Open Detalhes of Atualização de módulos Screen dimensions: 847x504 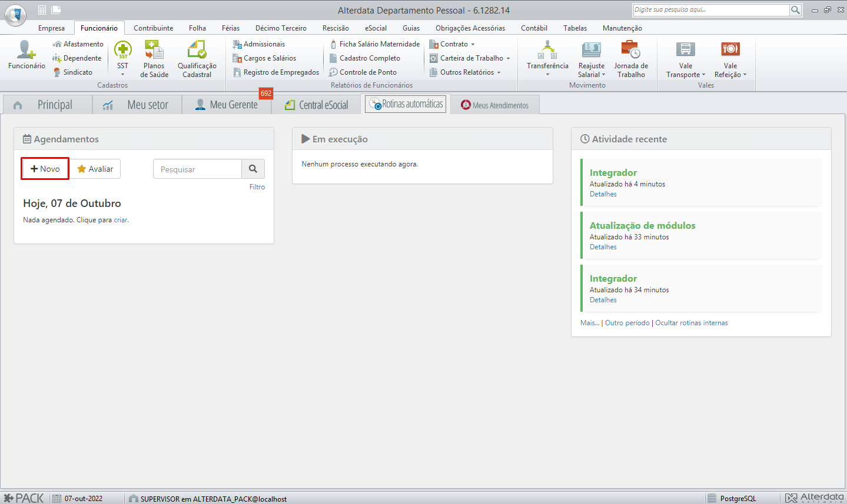603,247
